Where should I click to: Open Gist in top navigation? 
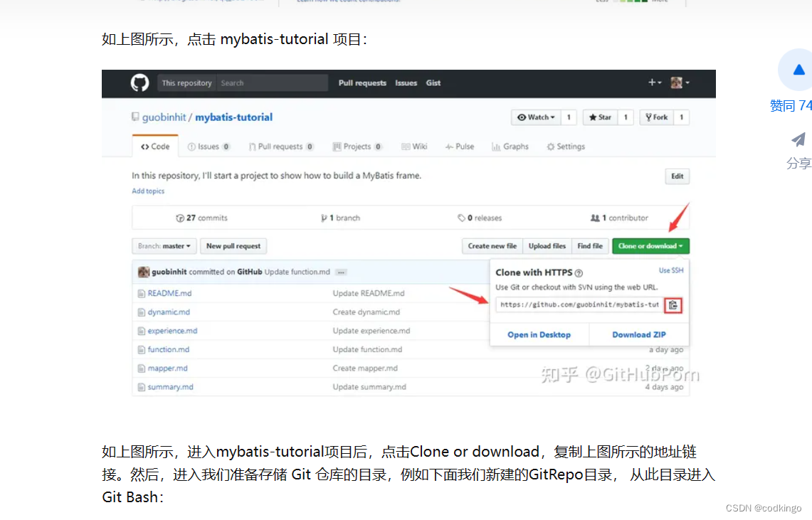click(433, 83)
